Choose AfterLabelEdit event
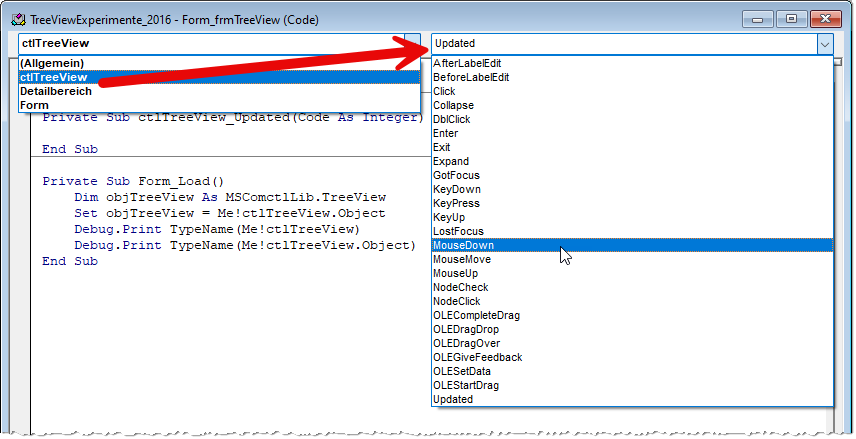Screen dimensions: 856x439 (x=632, y=63)
